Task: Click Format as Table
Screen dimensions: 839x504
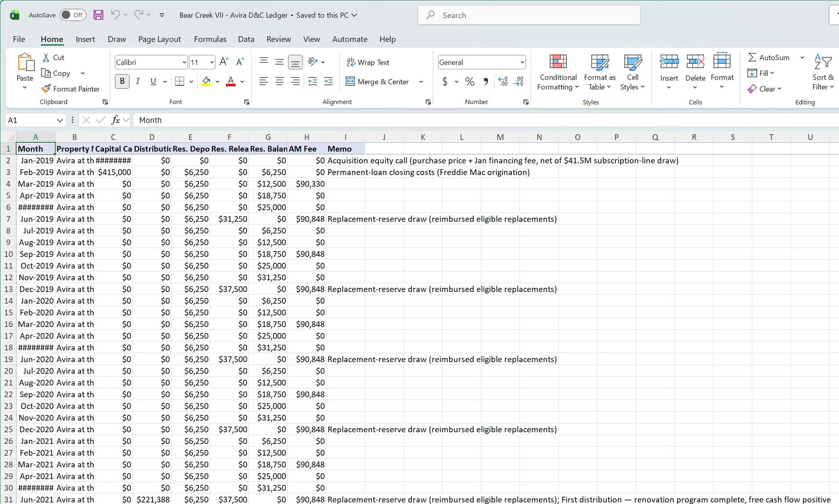Action: point(600,72)
